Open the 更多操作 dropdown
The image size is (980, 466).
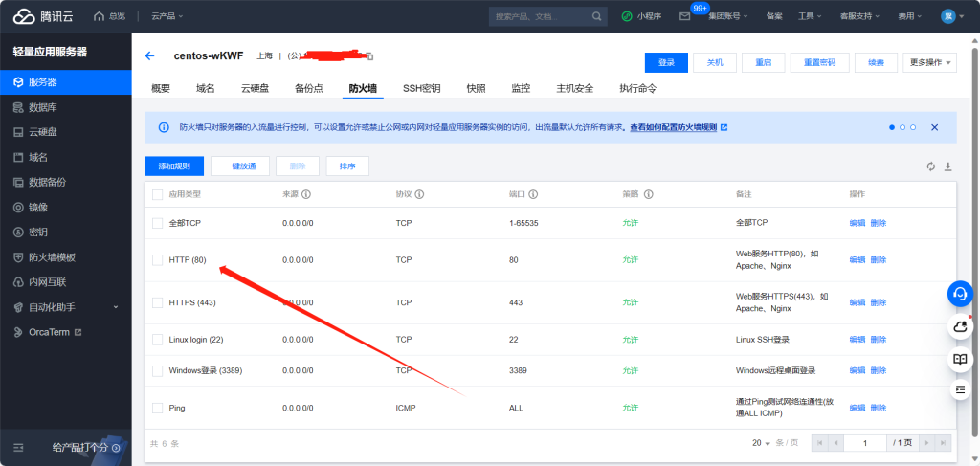(929, 62)
